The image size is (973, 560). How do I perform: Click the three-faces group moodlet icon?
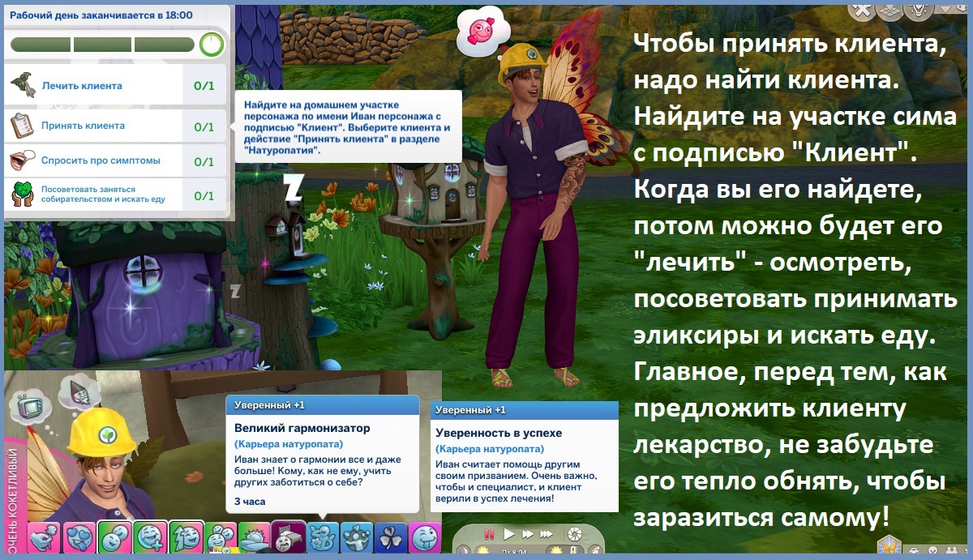pyautogui.click(x=219, y=538)
